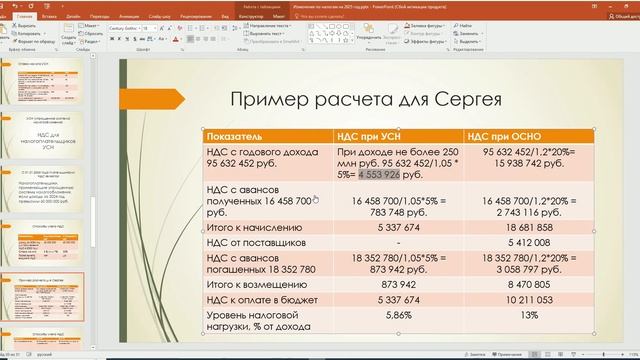Switch to the Переходы ribbon tab
Viewport: 640px width, 360px height.
tap(100, 16)
